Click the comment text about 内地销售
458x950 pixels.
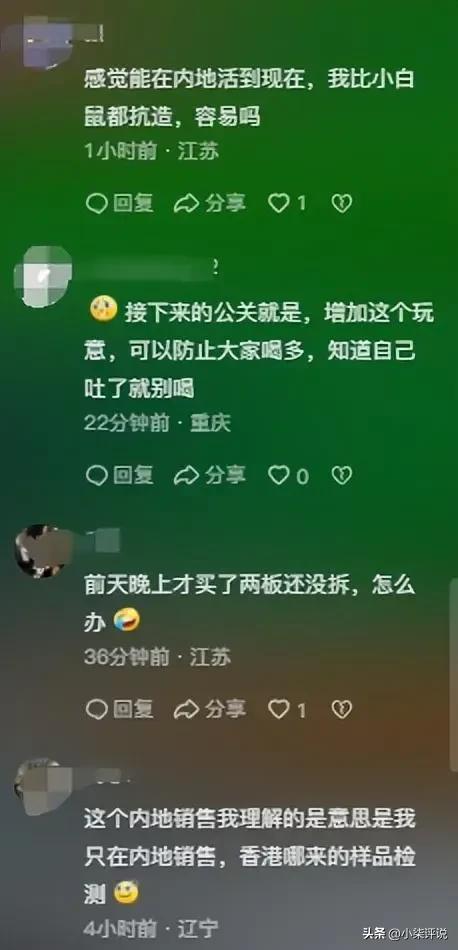click(250, 855)
